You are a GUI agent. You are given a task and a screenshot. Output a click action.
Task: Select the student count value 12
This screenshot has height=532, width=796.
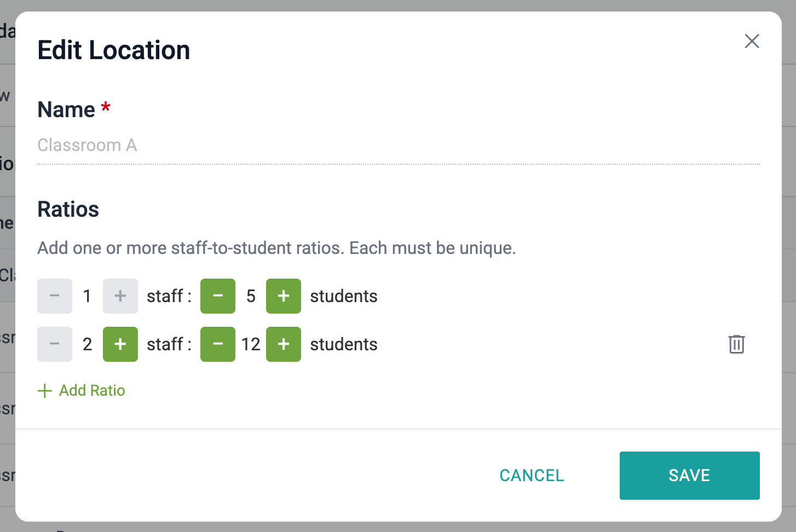click(x=251, y=344)
